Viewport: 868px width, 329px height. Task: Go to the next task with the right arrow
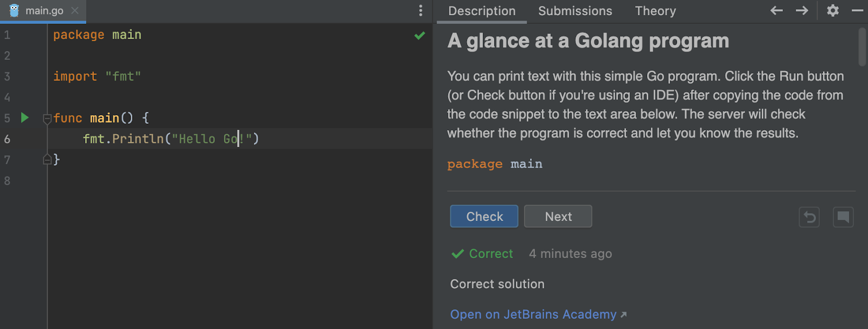click(x=802, y=11)
